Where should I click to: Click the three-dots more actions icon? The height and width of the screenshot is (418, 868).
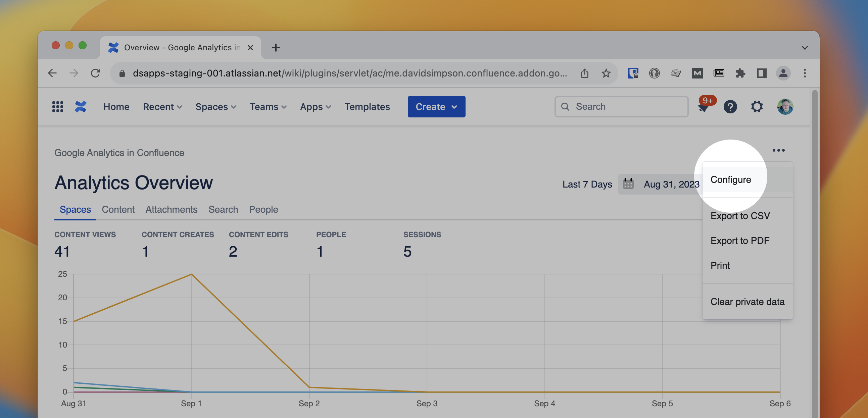click(778, 150)
